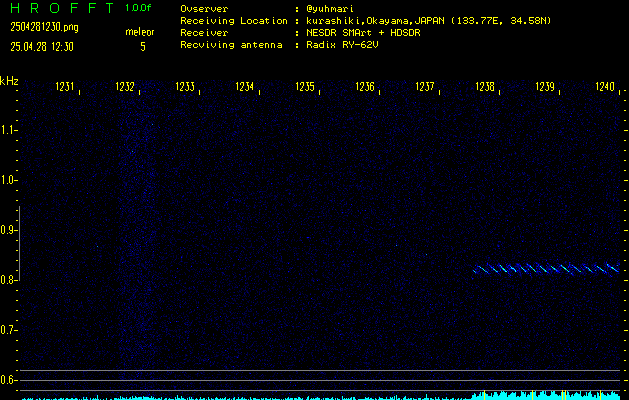The width and height of the screenshot is (629, 400).
Task: Click the 0.9 kHz axis value
Action: tap(8, 230)
